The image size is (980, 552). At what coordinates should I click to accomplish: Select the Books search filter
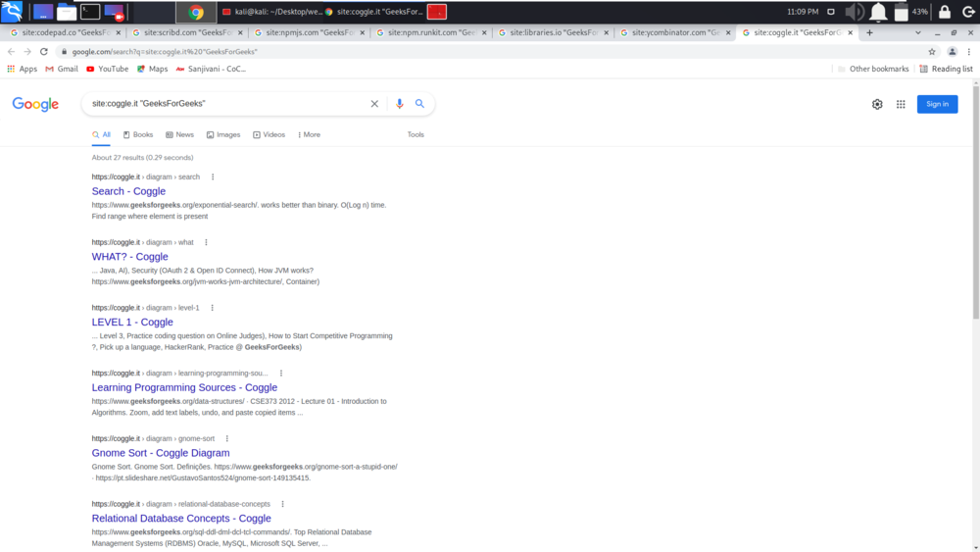pos(138,135)
